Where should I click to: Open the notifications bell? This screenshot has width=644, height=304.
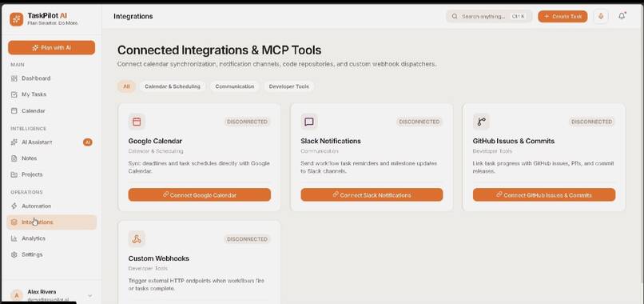(622, 17)
